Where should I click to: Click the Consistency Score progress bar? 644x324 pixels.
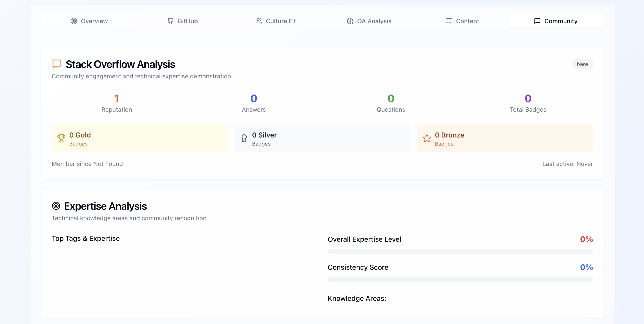point(460,279)
